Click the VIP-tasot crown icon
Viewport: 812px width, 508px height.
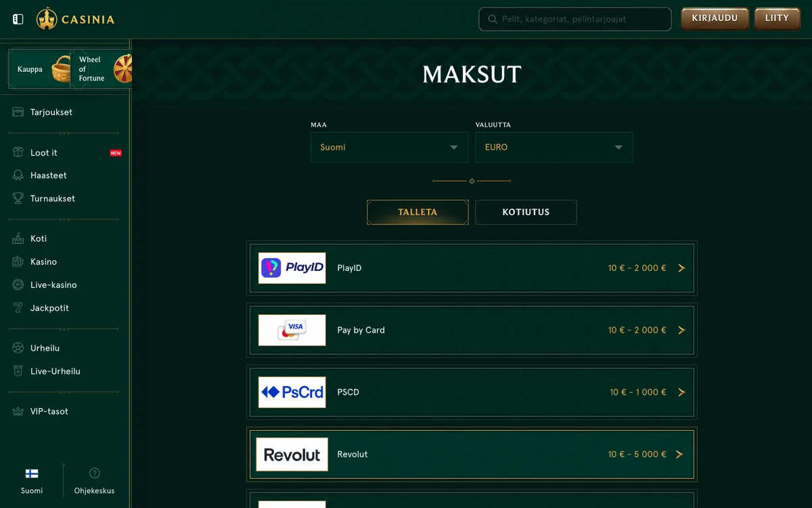pos(18,411)
